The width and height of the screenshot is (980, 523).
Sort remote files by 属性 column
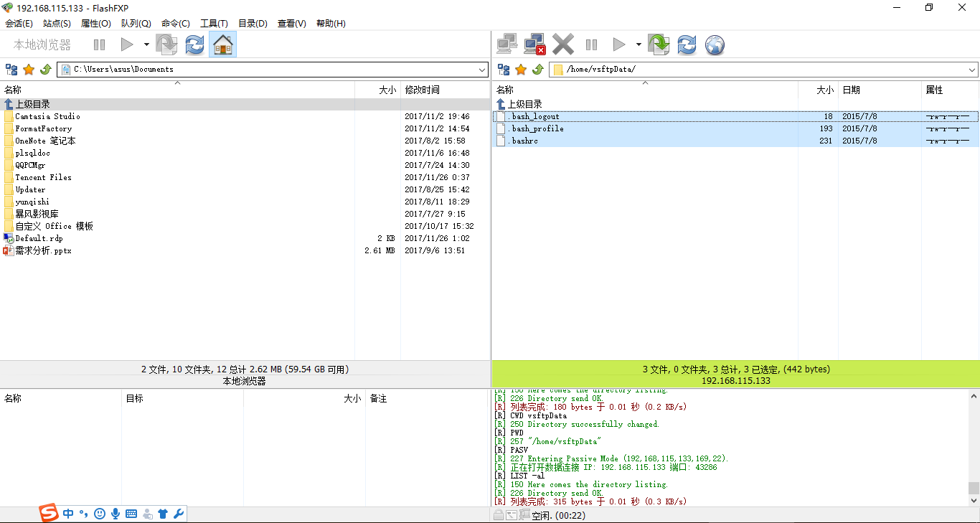coord(950,90)
